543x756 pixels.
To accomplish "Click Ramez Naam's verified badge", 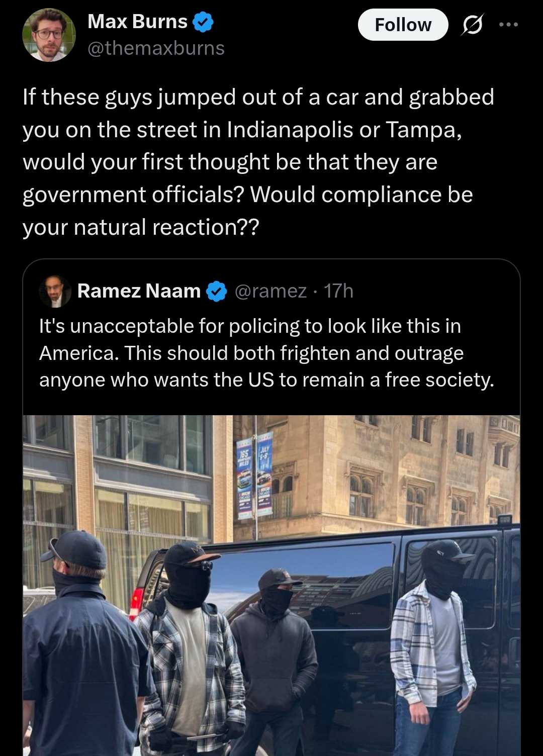I will tap(217, 291).
